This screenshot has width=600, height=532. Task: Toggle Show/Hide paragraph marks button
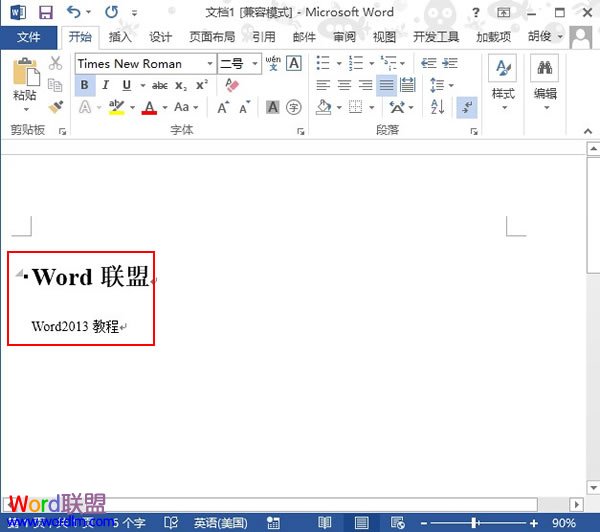(466, 107)
